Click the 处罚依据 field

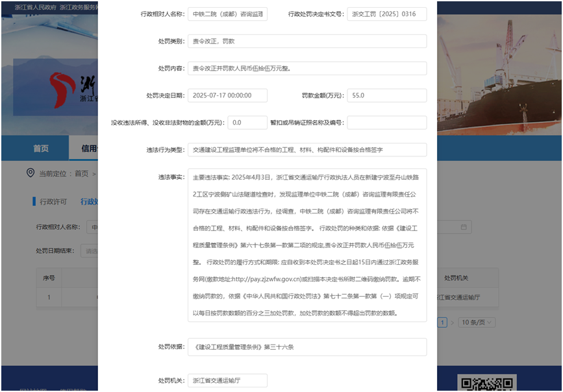click(307, 347)
